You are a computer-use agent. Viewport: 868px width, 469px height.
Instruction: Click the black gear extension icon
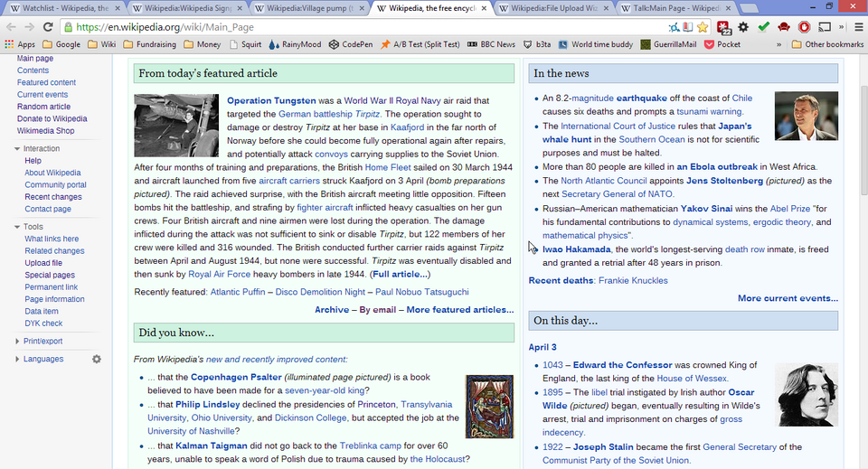point(743,27)
